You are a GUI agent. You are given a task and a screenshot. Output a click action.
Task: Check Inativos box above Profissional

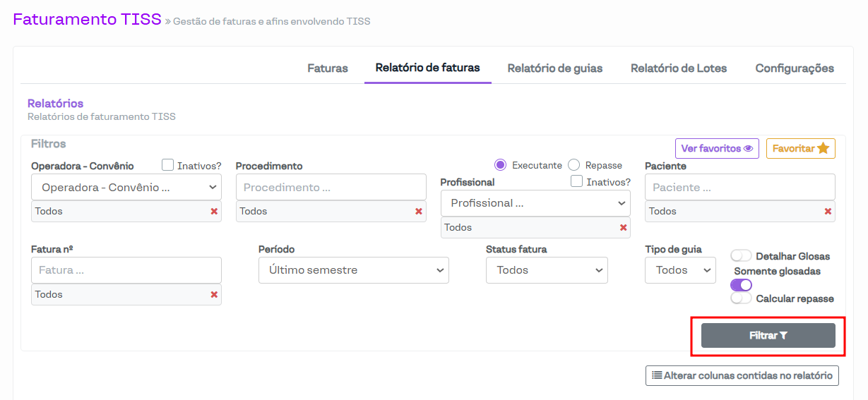click(577, 181)
